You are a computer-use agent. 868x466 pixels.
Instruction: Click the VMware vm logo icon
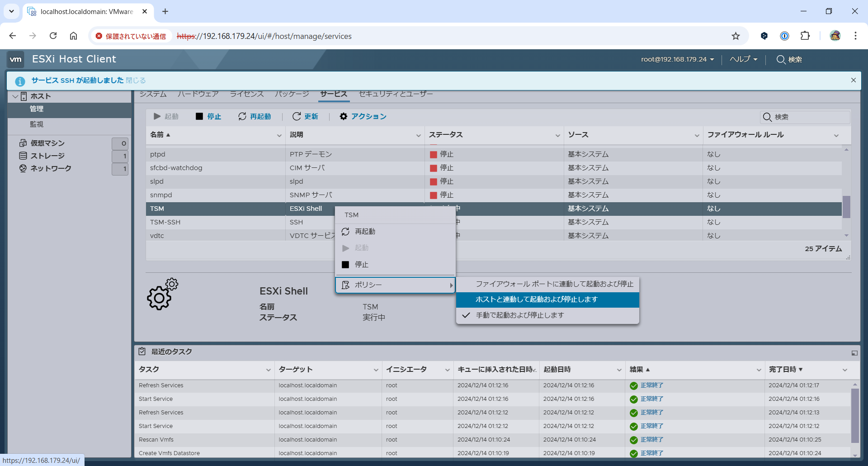point(16,59)
